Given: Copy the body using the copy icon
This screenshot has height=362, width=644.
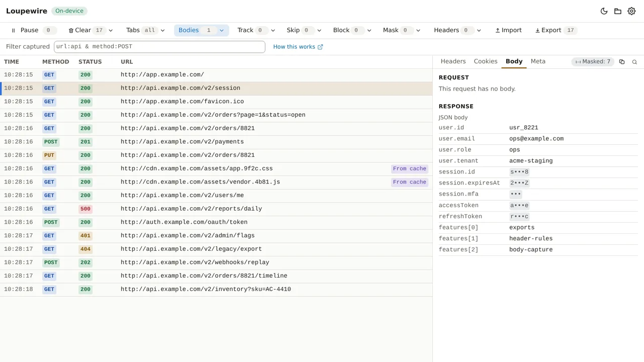Looking at the screenshot, I should tap(622, 62).
